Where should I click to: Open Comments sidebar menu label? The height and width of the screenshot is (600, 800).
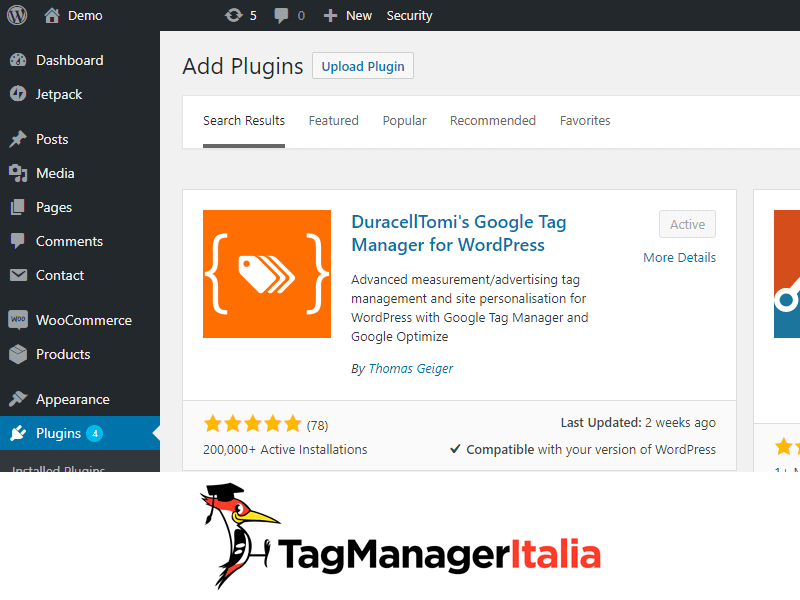69,241
